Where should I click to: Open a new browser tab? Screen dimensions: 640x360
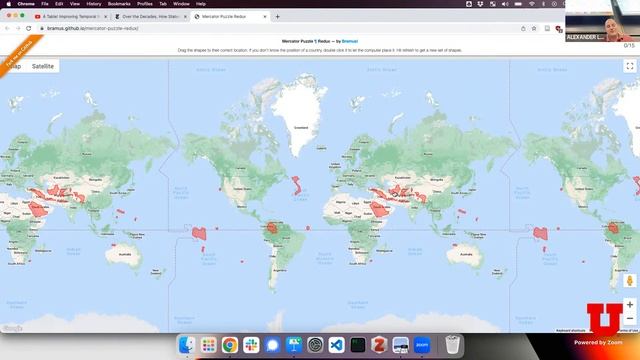[x=278, y=17]
